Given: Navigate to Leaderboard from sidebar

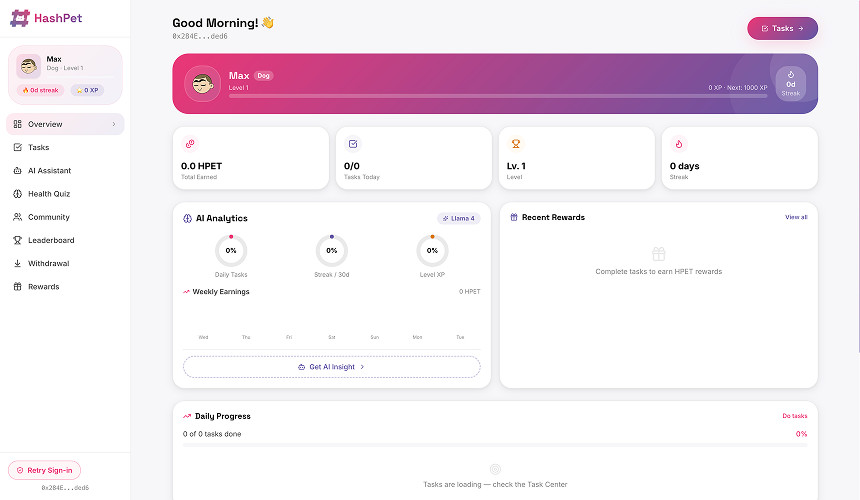Looking at the screenshot, I should click(51, 240).
